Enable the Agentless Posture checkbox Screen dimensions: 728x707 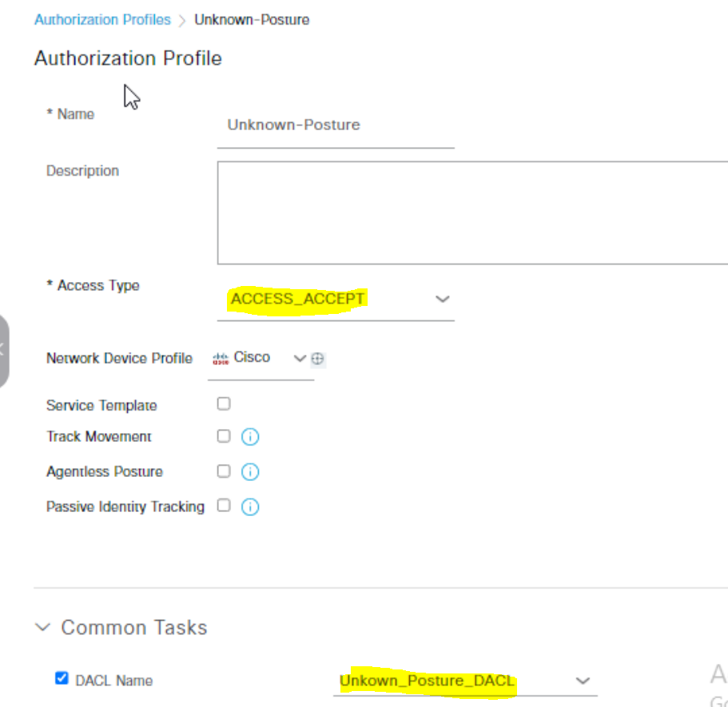[224, 471]
